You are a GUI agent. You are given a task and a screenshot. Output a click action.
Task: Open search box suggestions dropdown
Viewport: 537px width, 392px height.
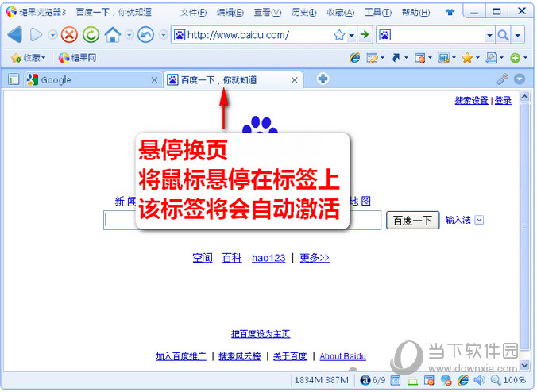point(490,35)
